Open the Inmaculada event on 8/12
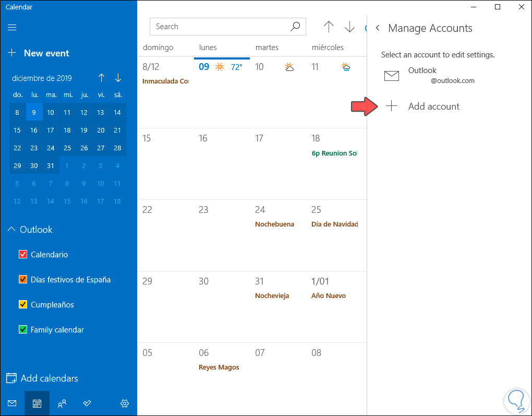 click(x=165, y=81)
